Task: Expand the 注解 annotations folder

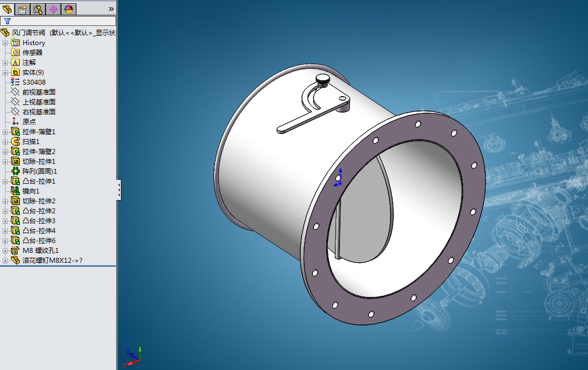Action: (x=5, y=63)
